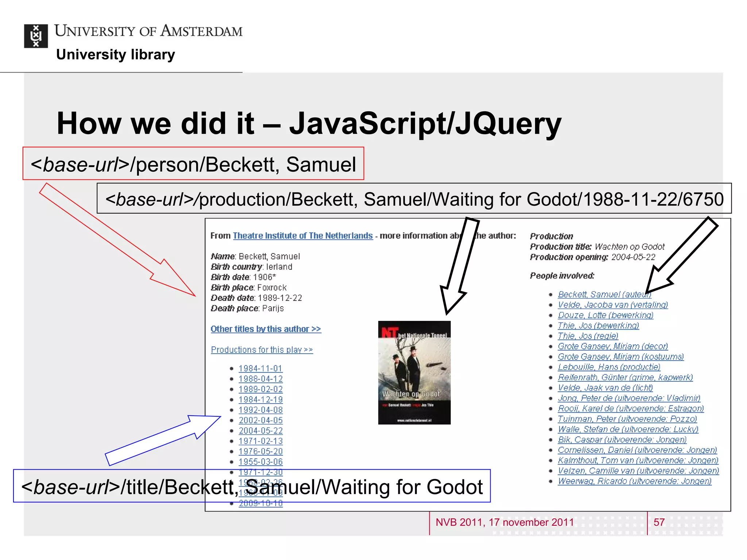The height and width of the screenshot is (560, 747).
Task: Open the 1984-11-01 production date
Action: (261, 369)
